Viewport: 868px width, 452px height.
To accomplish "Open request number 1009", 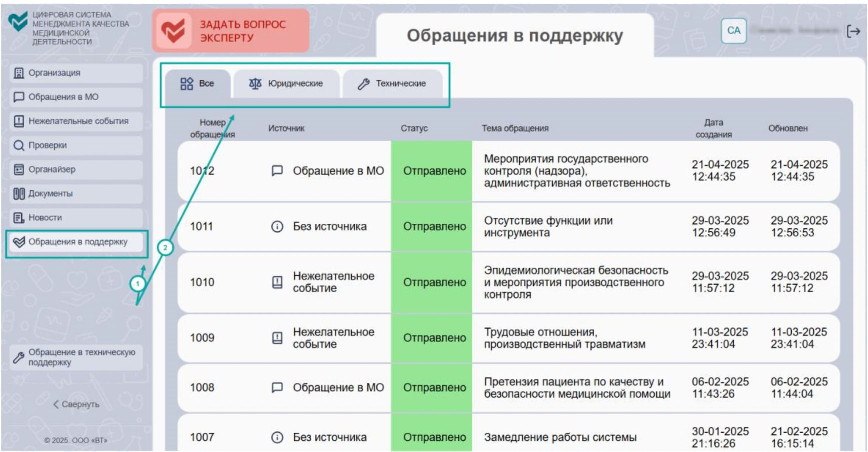I will [x=202, y=338].
